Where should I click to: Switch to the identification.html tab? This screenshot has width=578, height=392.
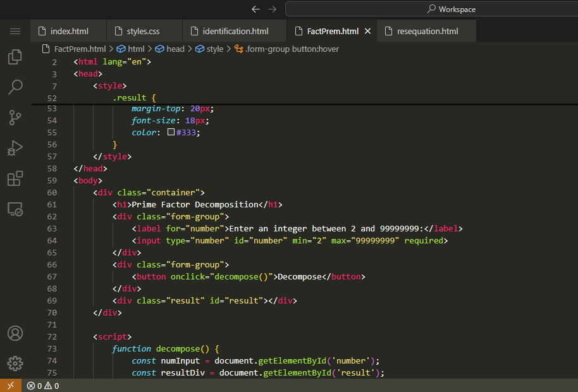pos(235,31)
